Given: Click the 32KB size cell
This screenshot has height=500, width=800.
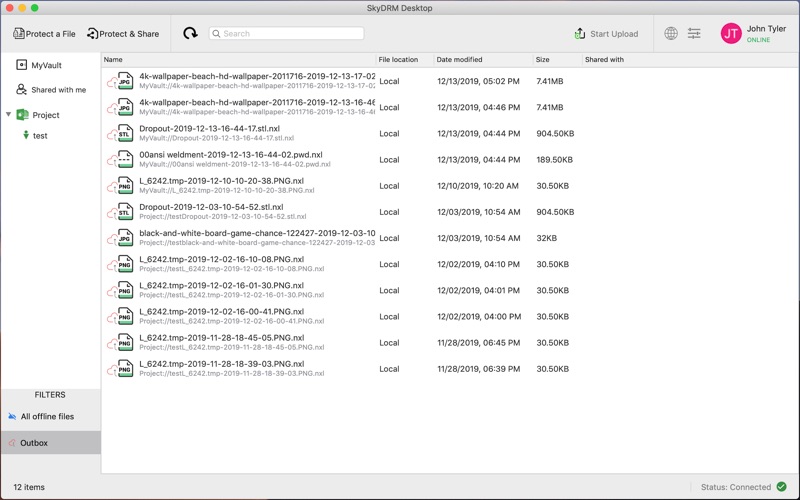Looking at the screenshot, I should [546, 238].
